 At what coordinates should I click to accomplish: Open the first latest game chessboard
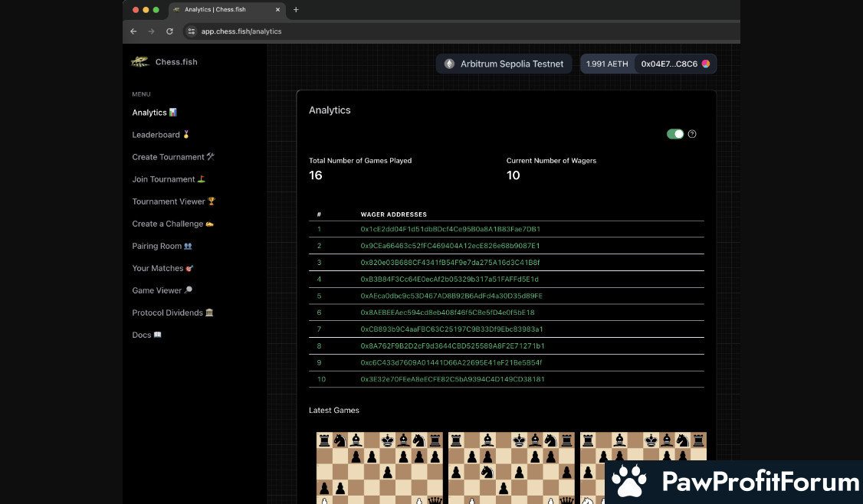pyautogui.click(x=380, y=467)
